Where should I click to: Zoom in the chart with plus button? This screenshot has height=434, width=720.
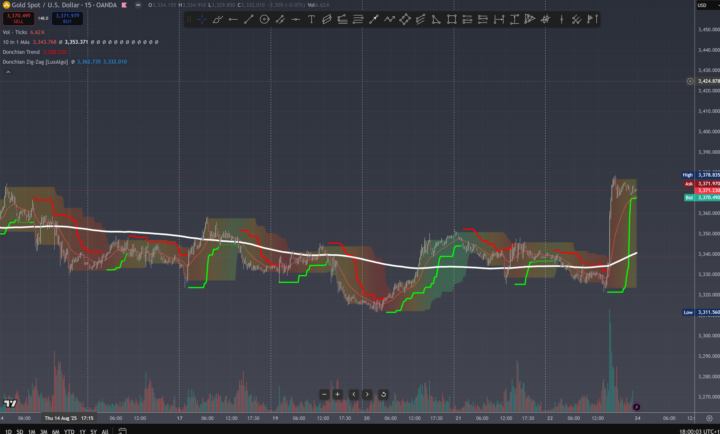click(x=338, y=394)
